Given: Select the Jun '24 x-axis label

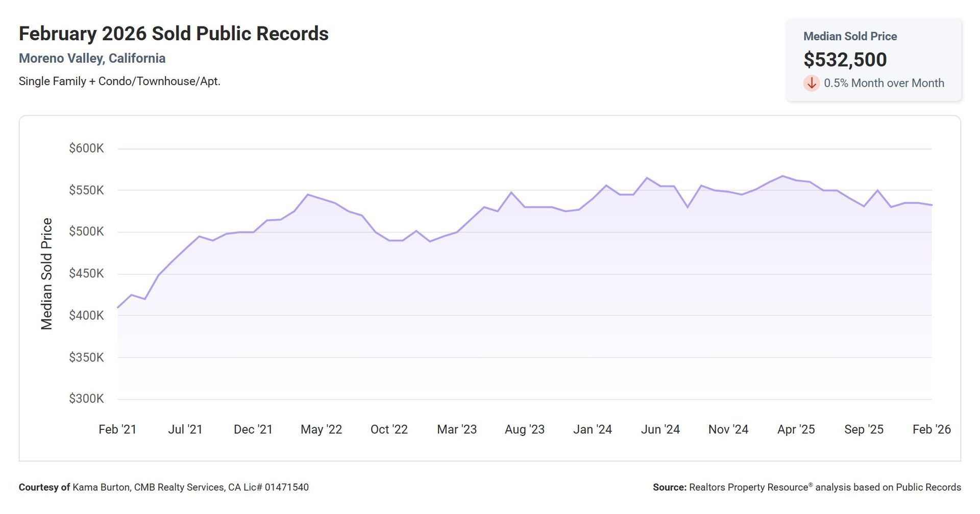Looking at the screenshot, I should 660,429.
